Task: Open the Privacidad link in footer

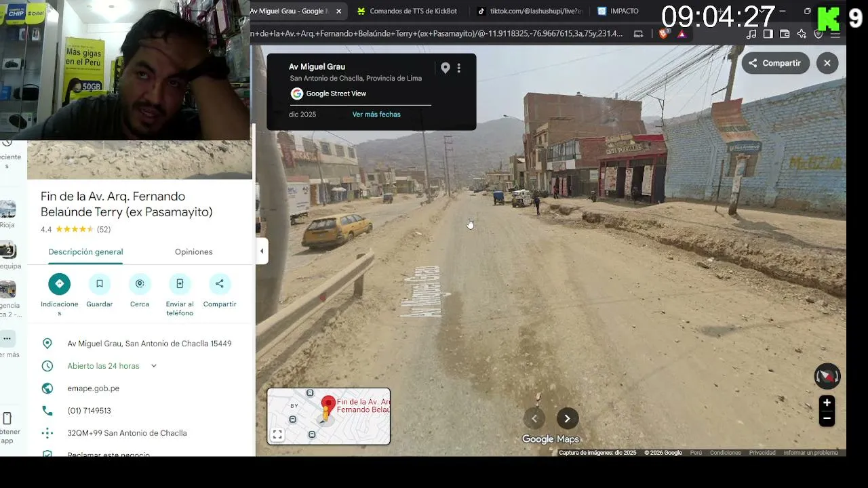Action: click(x=762, y=453)
